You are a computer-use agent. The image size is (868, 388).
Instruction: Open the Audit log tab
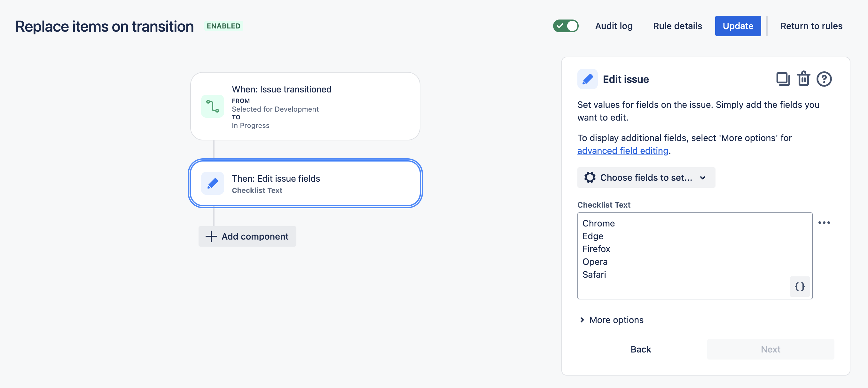[x=614, y=26]
